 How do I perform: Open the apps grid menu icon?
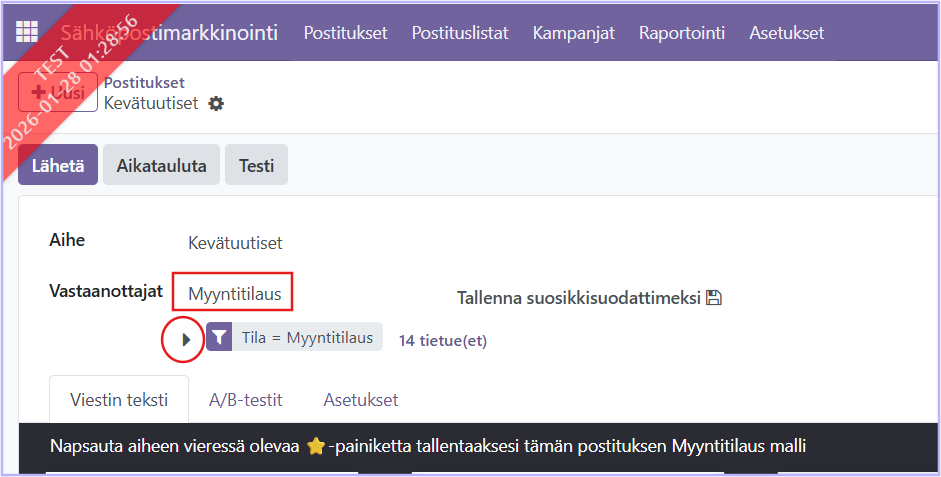tap(27, 32)
